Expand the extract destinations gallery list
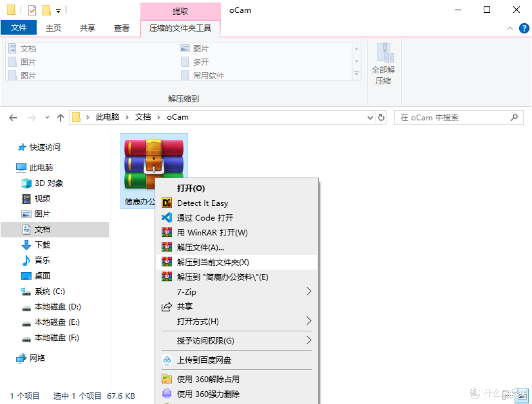Screen dimensions: 532x404 (356, 73)
